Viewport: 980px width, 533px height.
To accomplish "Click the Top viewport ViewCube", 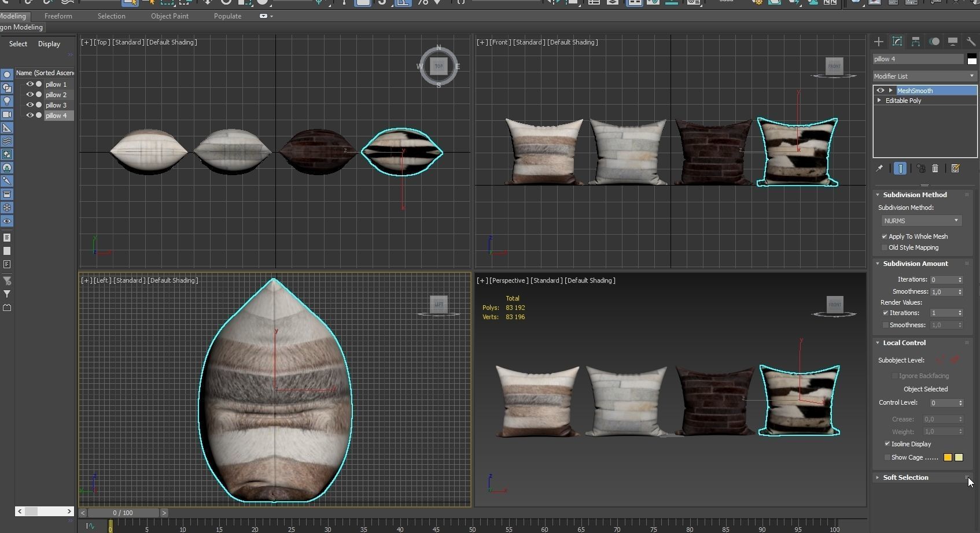I will [x=439, y=66].
